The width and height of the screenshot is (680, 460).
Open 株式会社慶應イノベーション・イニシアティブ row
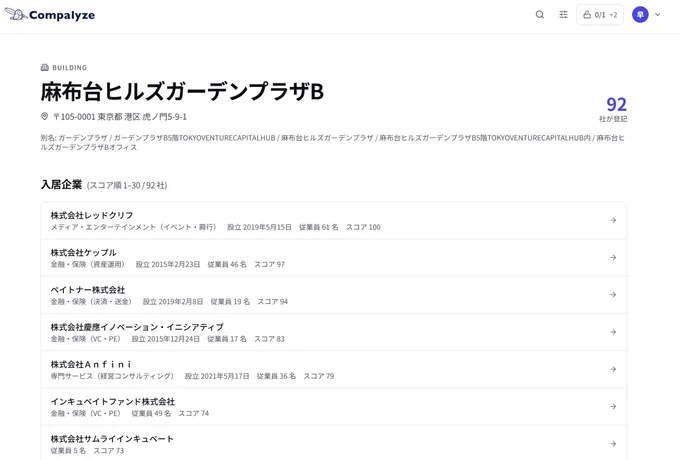click(334, 332)
